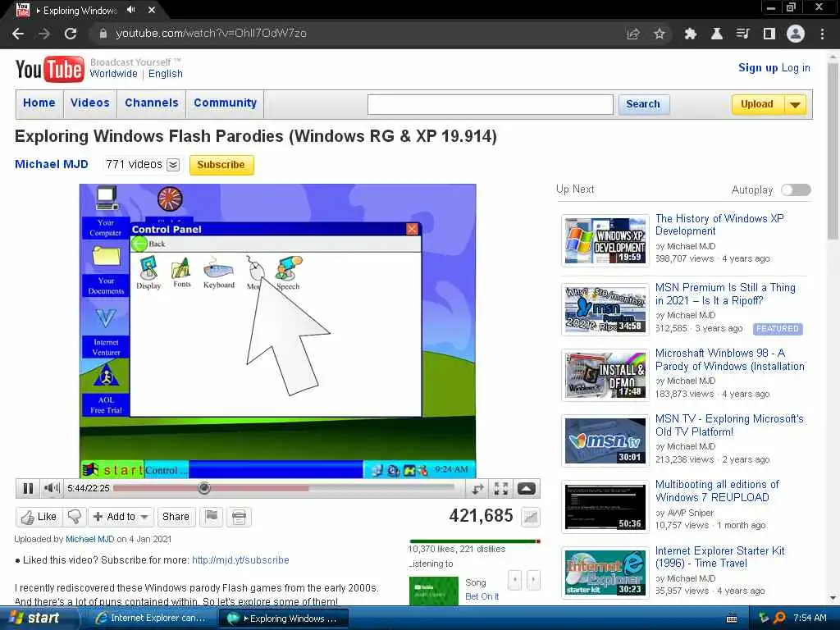This screenshot has width=840, height=630.
Task: Click the Search button
Action: (643, 104)
